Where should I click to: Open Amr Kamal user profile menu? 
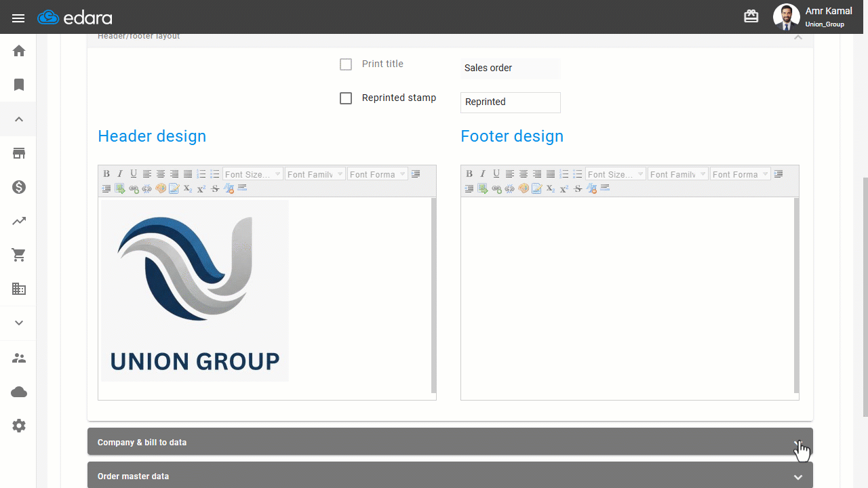[813, 17]
